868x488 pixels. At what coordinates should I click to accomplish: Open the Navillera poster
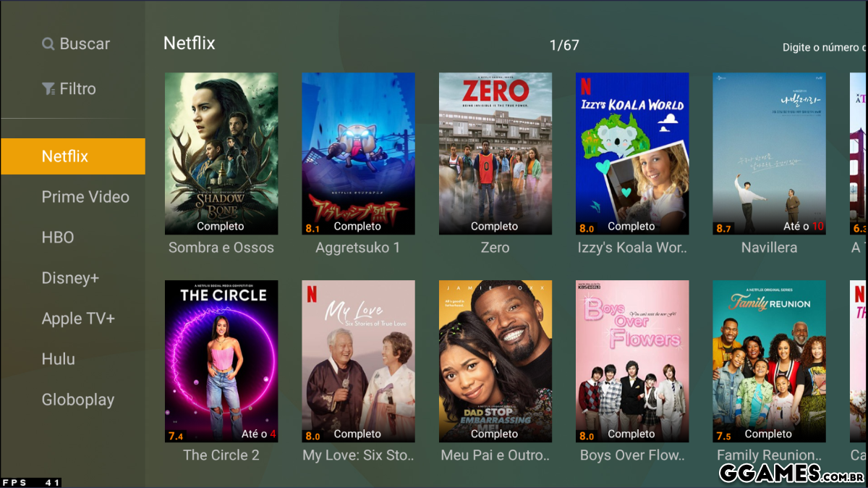click(769, 153)
